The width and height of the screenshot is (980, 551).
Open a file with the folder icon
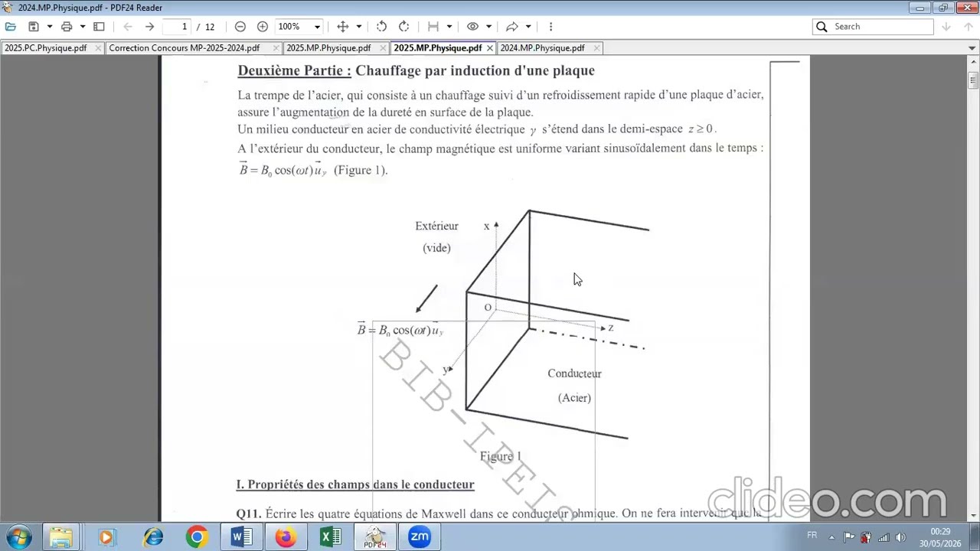[x=11, y=27]
